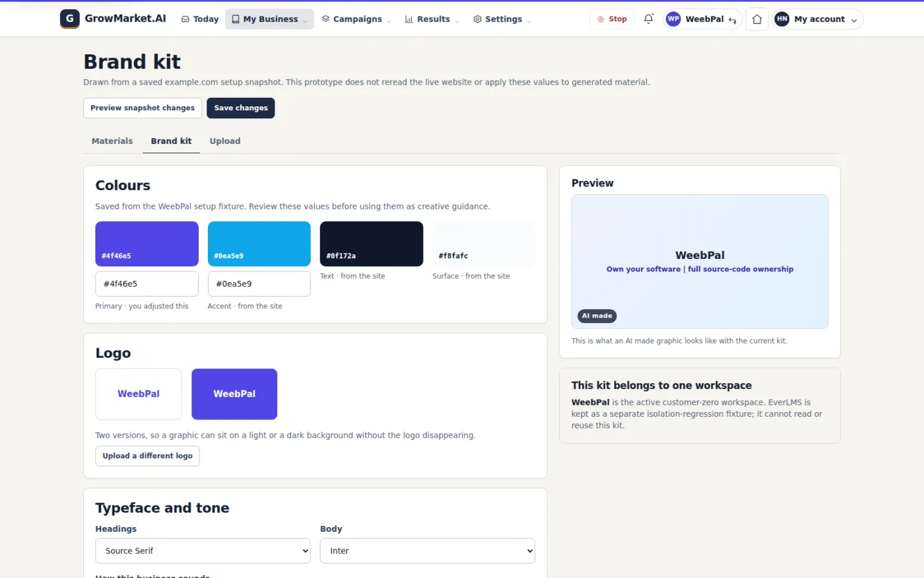The image size is (924, 578).
Task: Click 'Accent · from the site' label
Action: tap(245, 306)
